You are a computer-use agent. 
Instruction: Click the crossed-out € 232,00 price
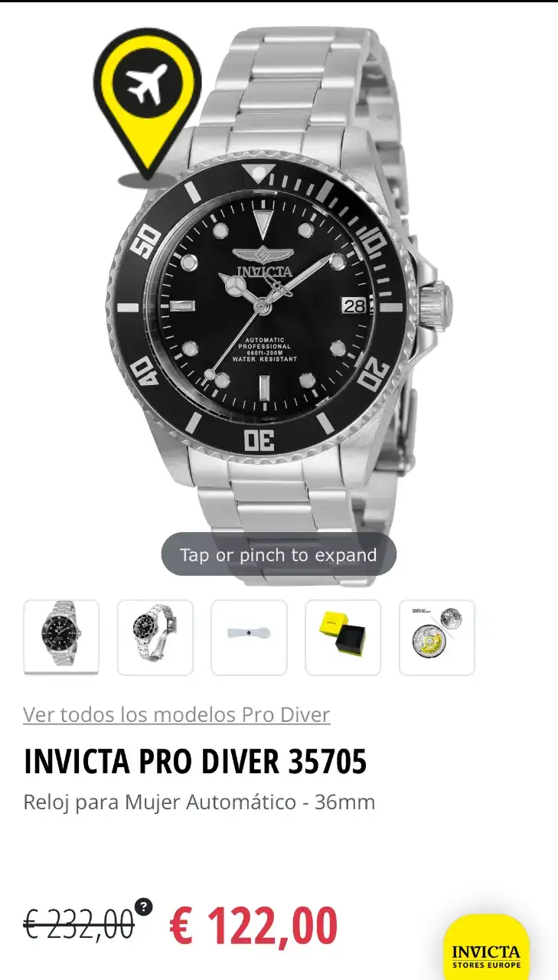(x=79, y=925)
